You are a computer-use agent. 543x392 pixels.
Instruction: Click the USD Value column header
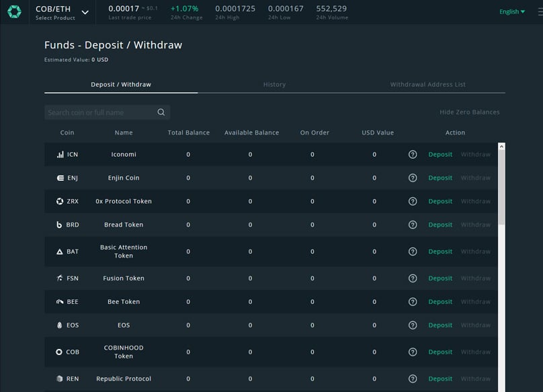[378, 132]
